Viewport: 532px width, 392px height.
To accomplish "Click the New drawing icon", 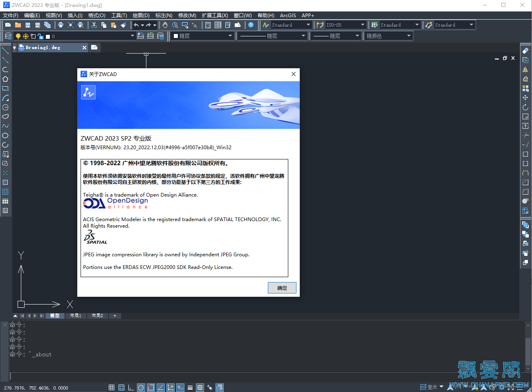I will 8,25.
